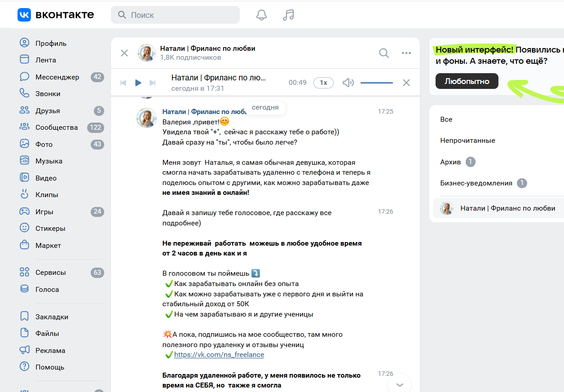Image resolution: width=564 pixels, height=392 pixels.
Task: Toggle mute with the speaker icon
Action: 348,83
